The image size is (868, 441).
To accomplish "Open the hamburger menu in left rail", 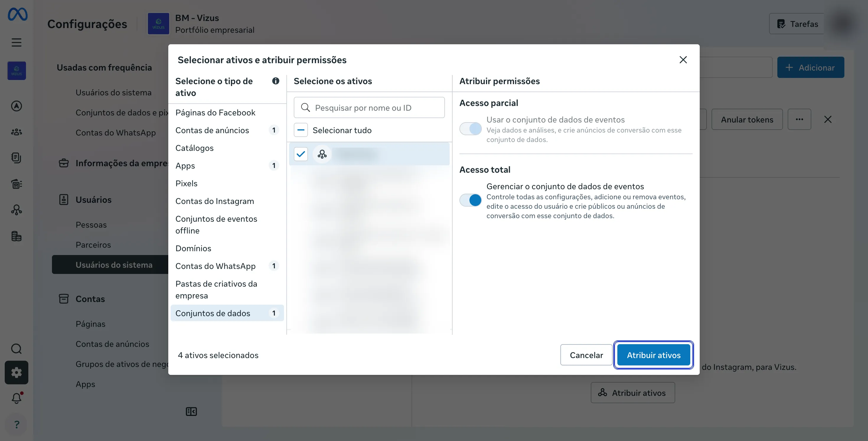I will (x=17, y=43).
